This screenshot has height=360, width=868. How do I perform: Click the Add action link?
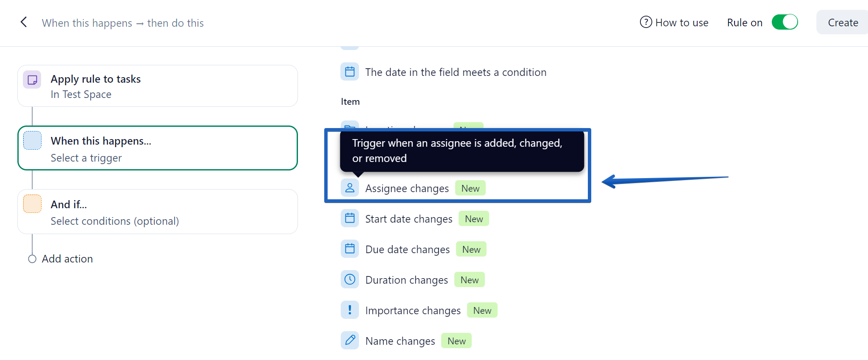click(x=67, y=259)
